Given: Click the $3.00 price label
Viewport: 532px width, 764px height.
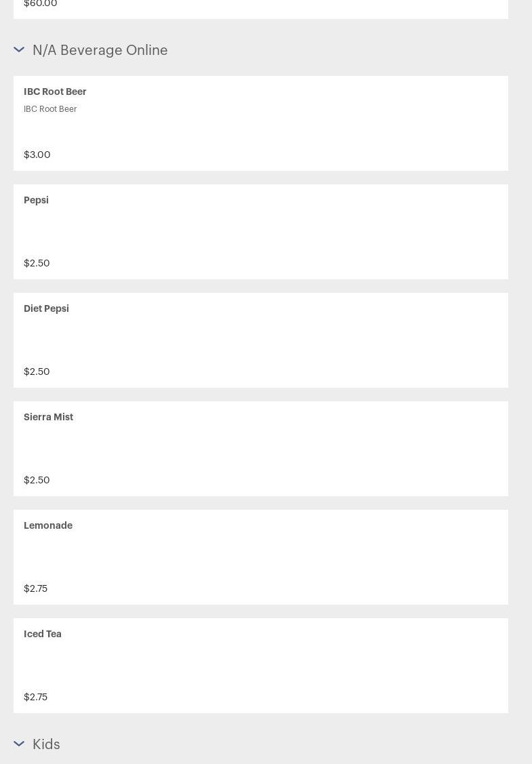Looking at the screenshot, I should click(37, 155).
